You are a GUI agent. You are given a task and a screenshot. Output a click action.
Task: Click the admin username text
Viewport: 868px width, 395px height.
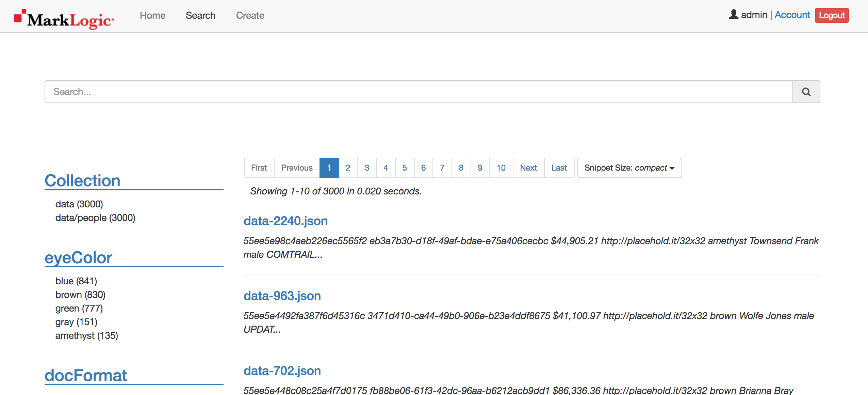[754, 15]
